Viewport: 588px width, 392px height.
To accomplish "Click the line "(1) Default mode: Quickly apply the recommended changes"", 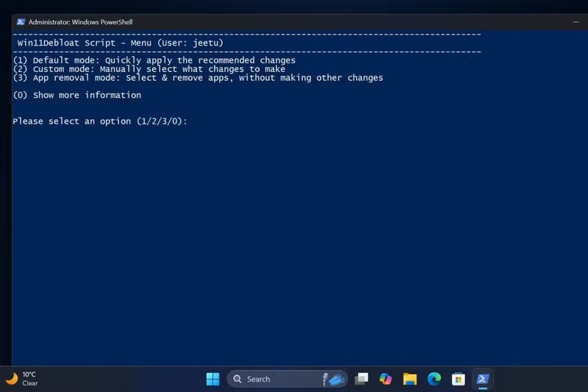I will [x=154, y=60].
